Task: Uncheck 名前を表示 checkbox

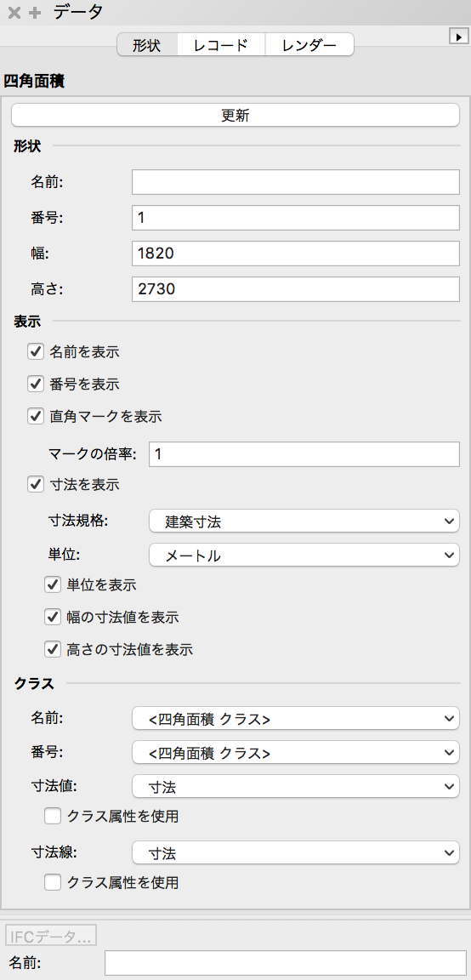Action: click(x=35, y=352)
